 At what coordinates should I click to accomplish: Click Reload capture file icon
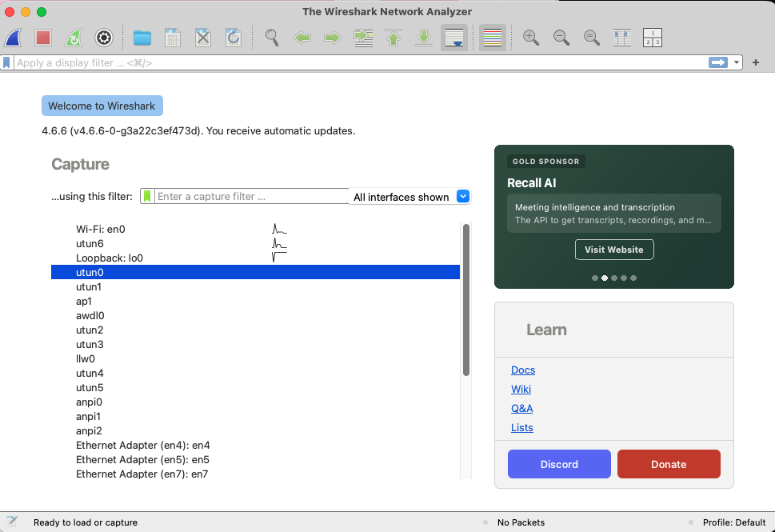click(x=234, y=38)
